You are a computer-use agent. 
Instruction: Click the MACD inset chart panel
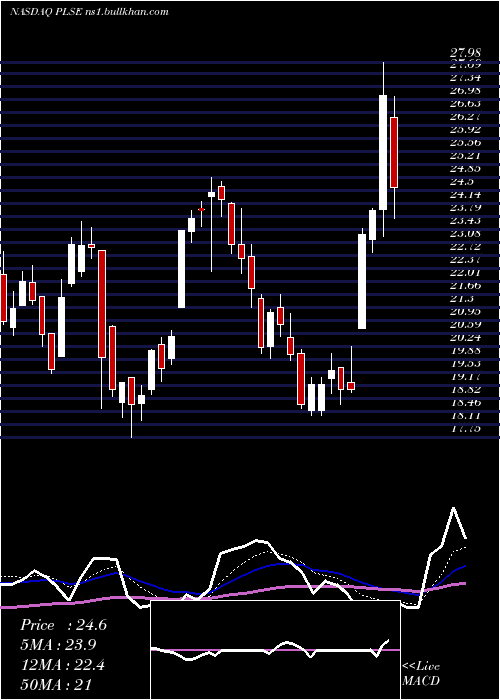point(275,650)
